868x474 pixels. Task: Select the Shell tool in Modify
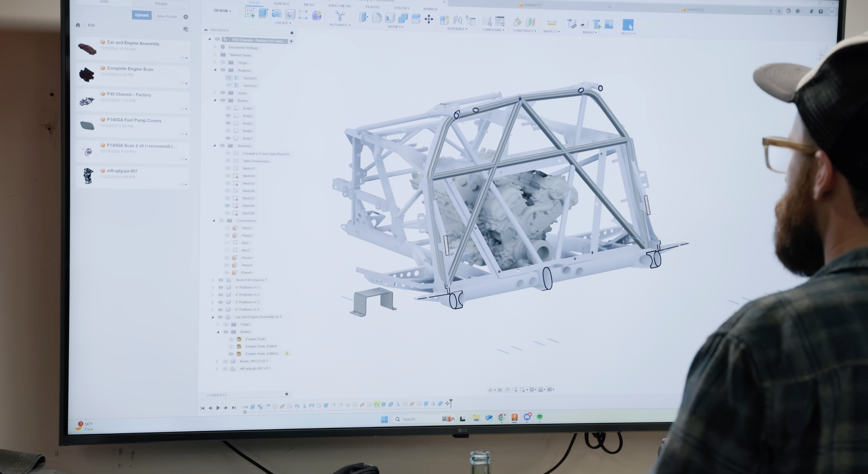click(x=390, y=18)
